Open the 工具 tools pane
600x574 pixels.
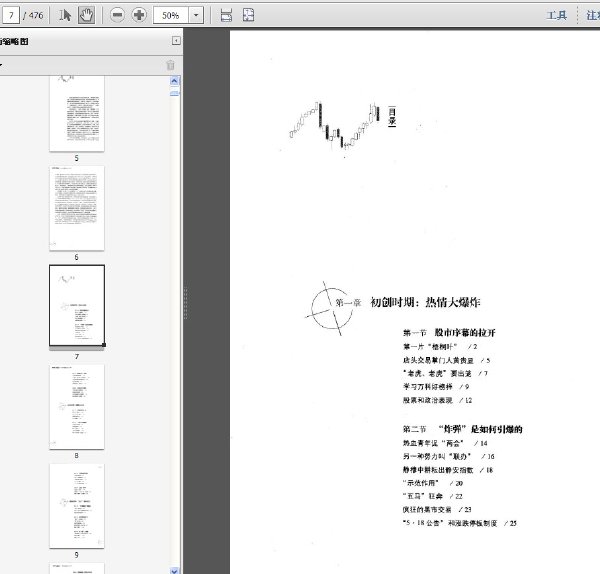[556, 15]
